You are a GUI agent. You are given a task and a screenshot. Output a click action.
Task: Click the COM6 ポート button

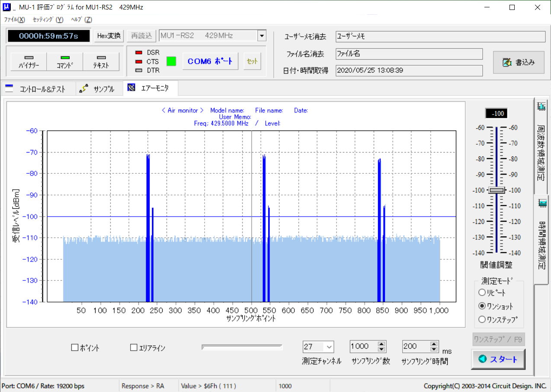coord(210,61)
